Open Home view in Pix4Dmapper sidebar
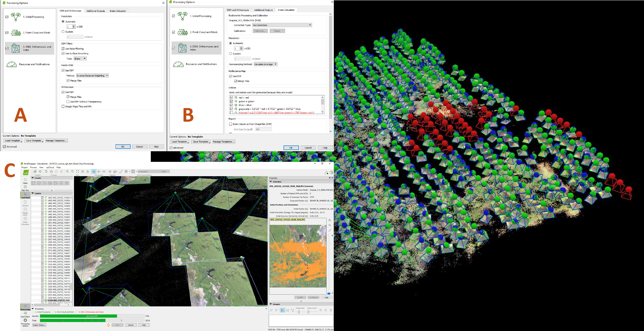This screenshot has height=331, width=644. point(25,181)
